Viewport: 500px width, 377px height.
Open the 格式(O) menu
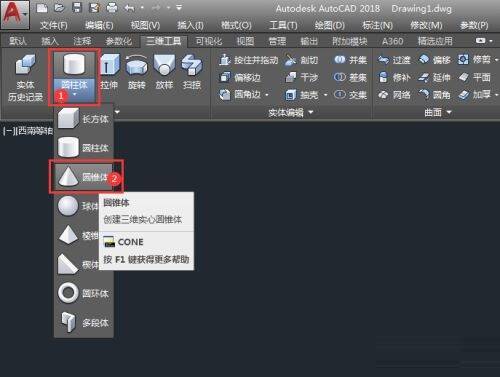tap(236, 25)
